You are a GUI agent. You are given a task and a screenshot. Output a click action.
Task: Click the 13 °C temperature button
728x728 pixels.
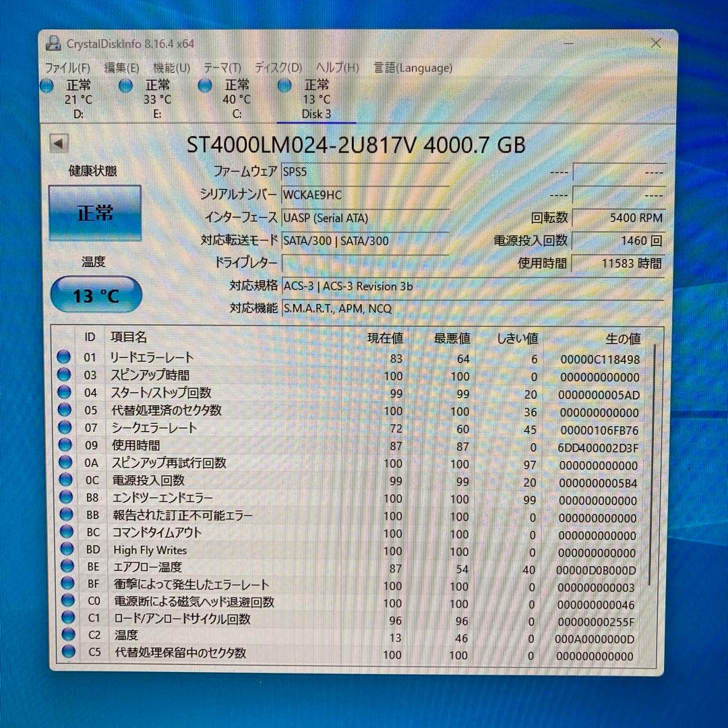pyautogui.click(x=96, y=295)
